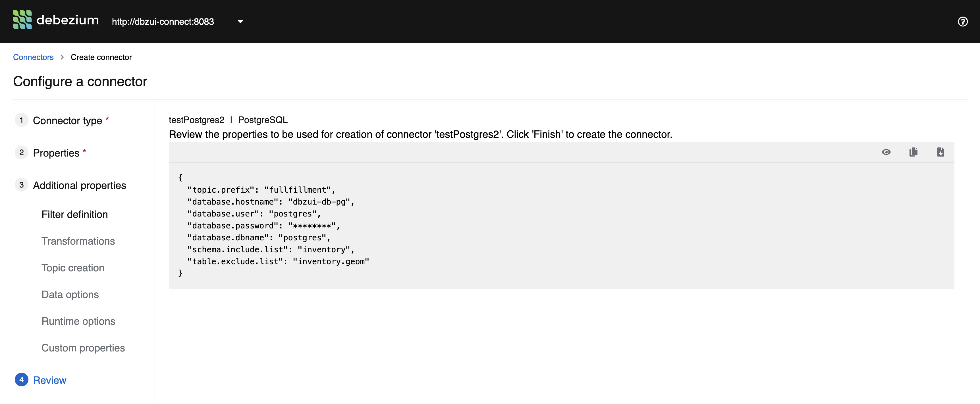Select the Review step label
The image size is (980, 404).
point(49,380)
